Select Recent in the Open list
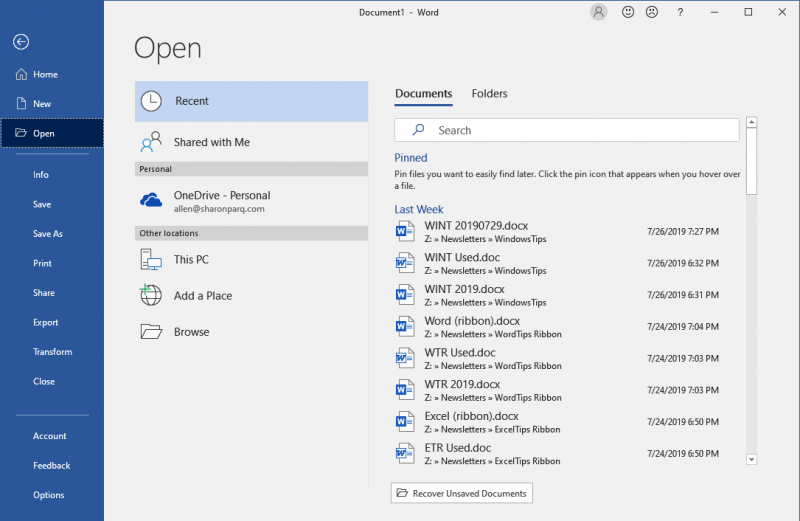This screenshot has height=521, width=800. [251, 101]
